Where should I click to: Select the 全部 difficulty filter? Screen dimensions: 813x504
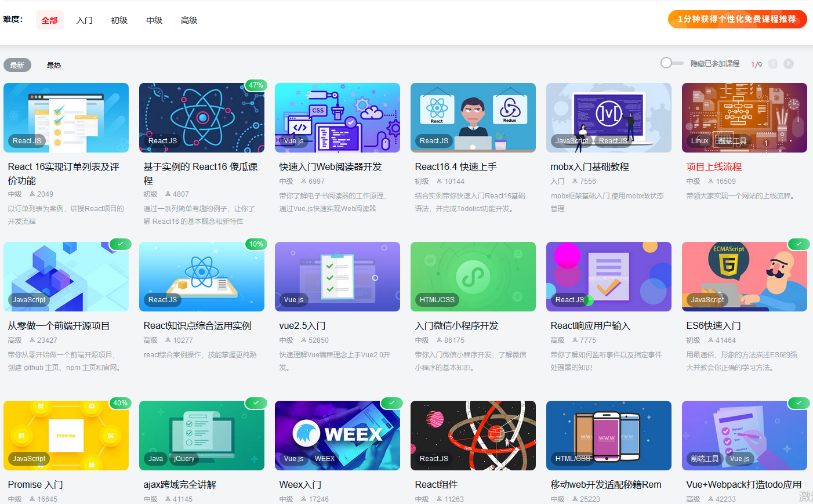pyautogui.click(x=49, y=20)
